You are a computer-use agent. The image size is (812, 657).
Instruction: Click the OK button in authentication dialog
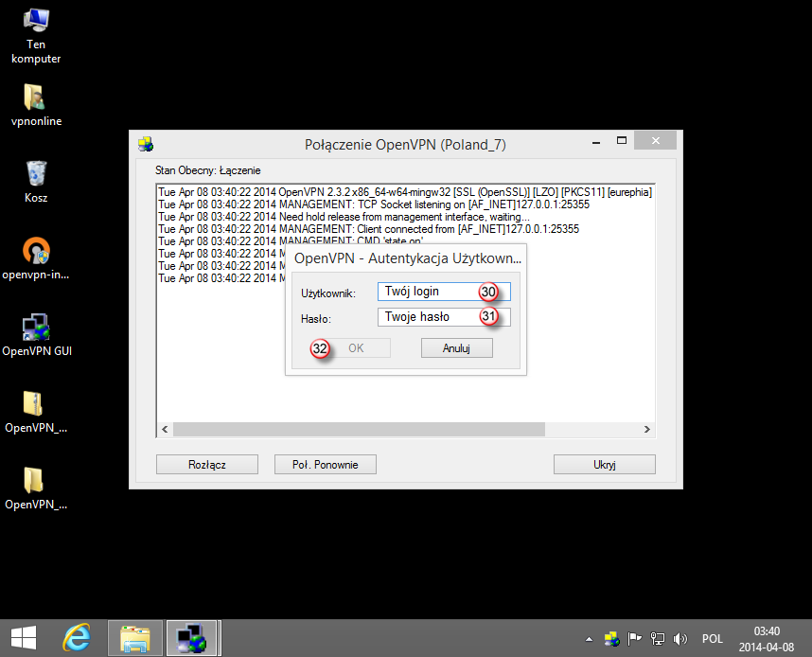pyautogui.click(x=356, y=348)
